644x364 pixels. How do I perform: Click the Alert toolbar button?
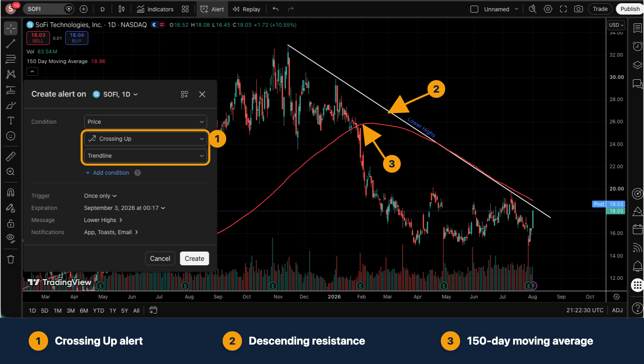[x=212, y=9]
